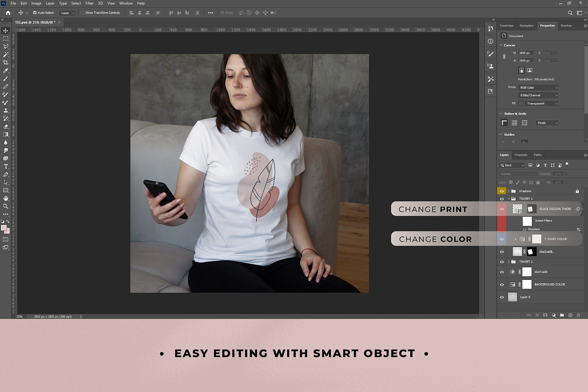Click the PLACE DESIGN THERE smart object thumbnail

[517, 209]
